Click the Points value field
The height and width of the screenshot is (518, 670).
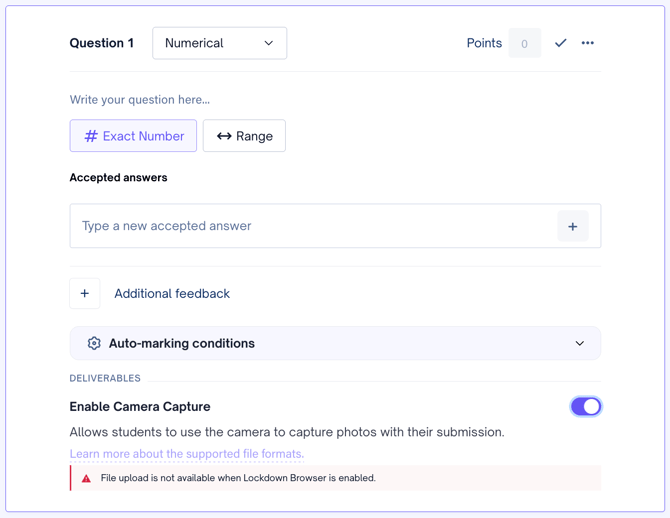(x=524, y=44)
